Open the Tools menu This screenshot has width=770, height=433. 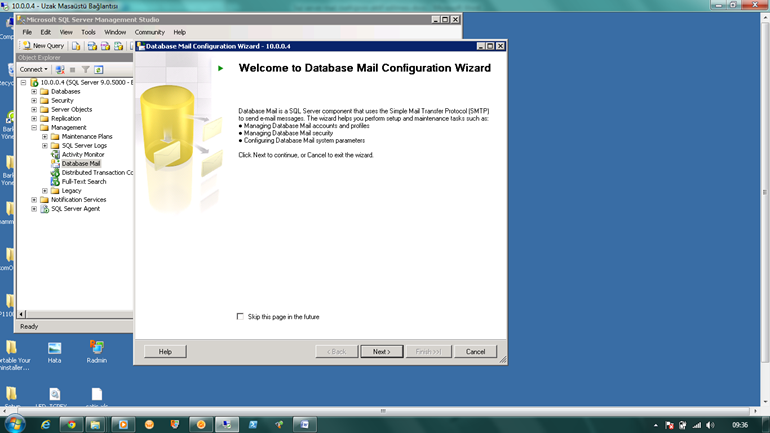pyautogui.click(x=88, y=32)
